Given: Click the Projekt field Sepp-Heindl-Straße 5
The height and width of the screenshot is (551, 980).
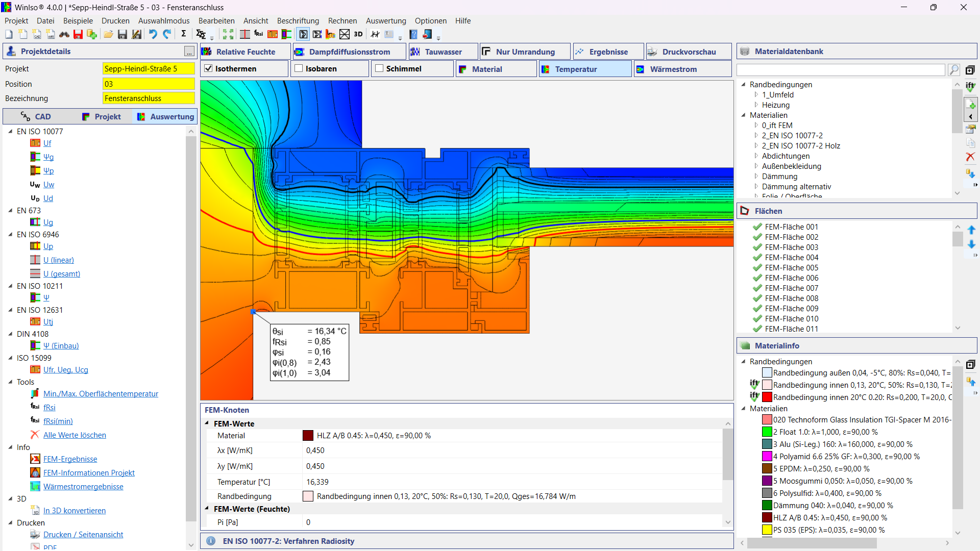Looking at the screenshot, I should (x=149, y=68).
